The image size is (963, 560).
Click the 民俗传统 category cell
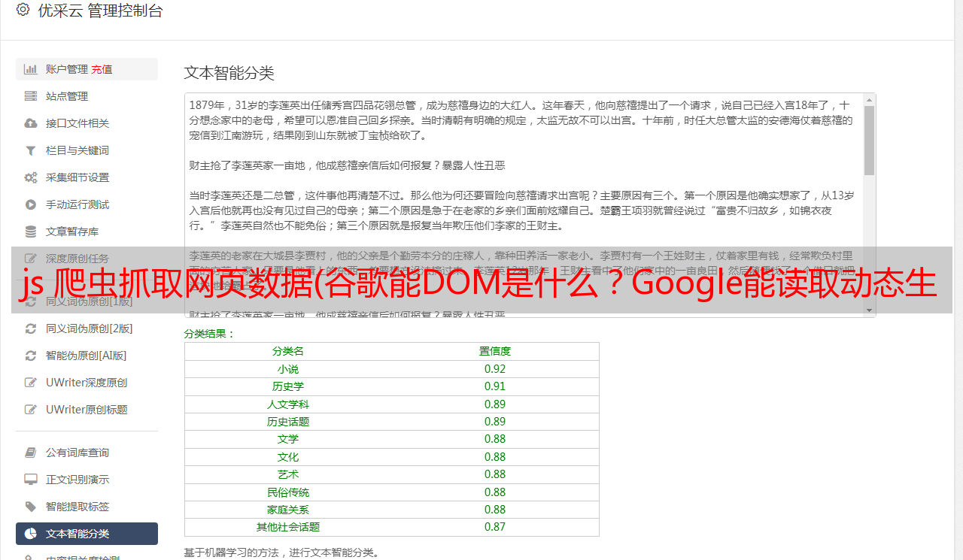[x=288, y=492]
